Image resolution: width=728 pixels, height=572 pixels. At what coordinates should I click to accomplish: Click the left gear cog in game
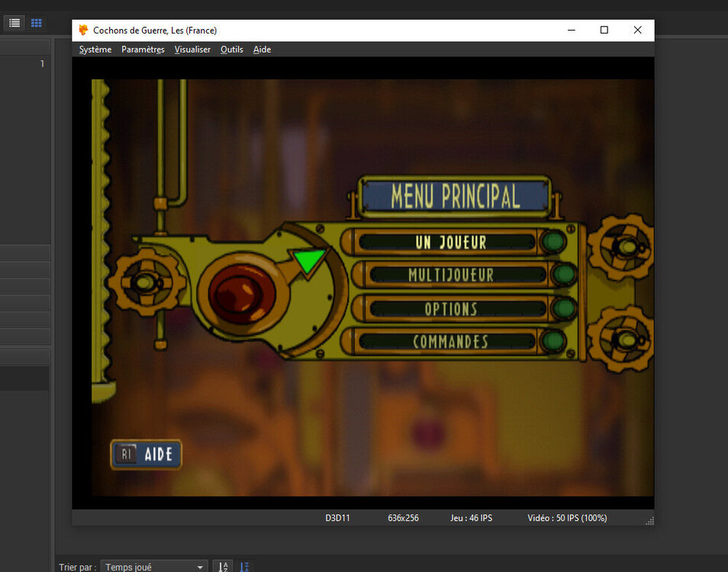click(146, 282)
